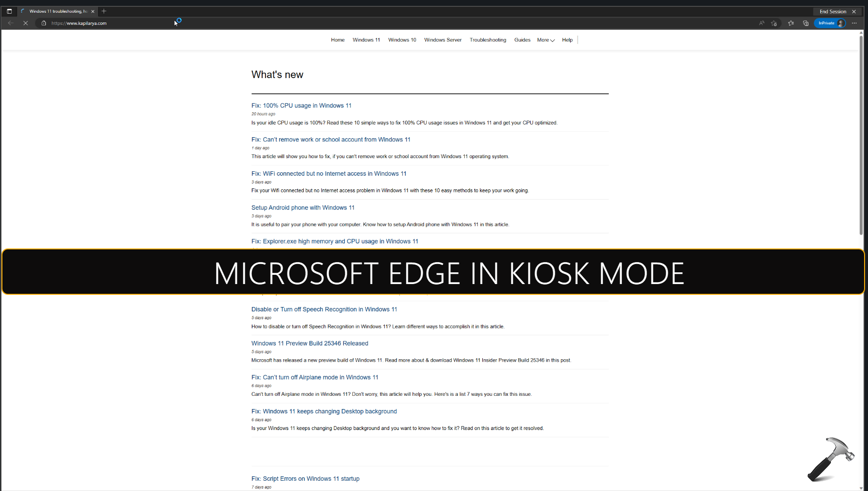Open the Setup Android phone article link

point(303,207)
